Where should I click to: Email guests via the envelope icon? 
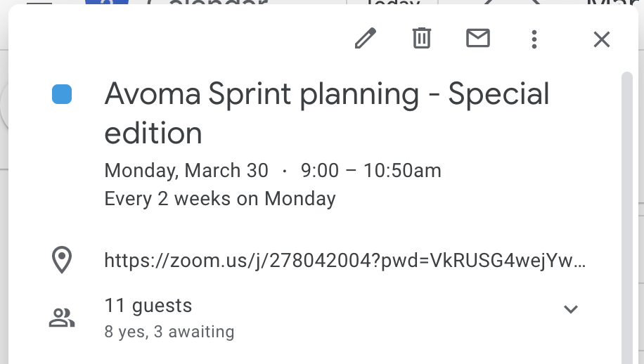pos(478,39)
